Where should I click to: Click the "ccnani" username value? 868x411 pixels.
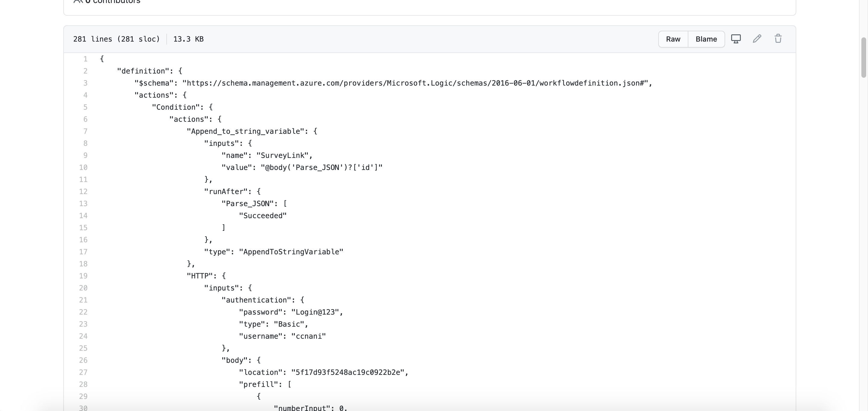(308, 336)
